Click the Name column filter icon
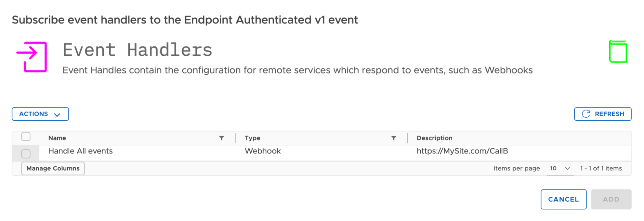This screenshot has width=644, height=221. 222,138
